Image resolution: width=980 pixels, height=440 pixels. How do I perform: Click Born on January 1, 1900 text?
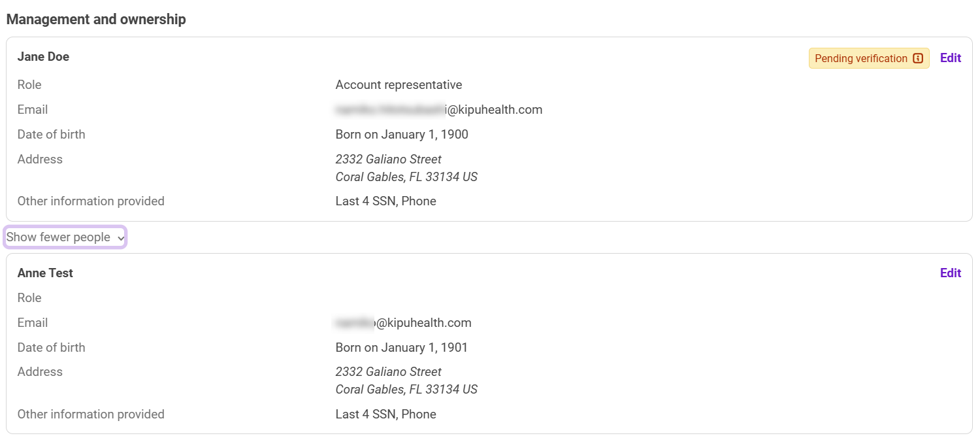[x=402, y=135]
